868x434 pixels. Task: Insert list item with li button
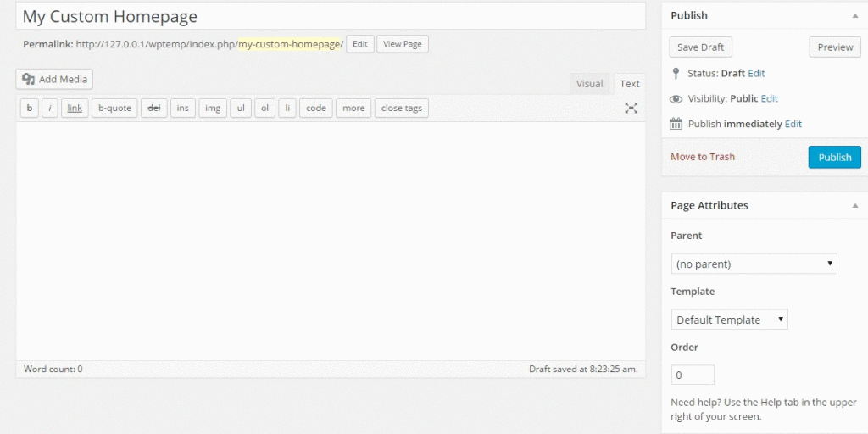tap(287, 108)
